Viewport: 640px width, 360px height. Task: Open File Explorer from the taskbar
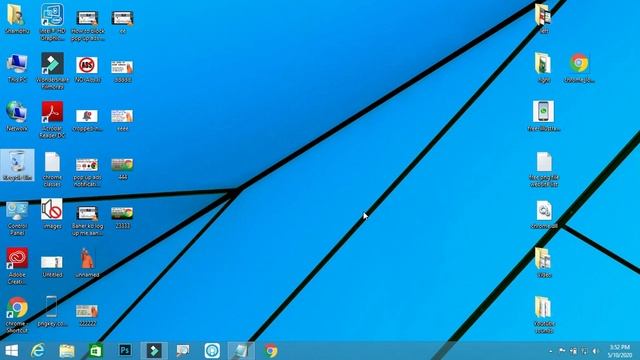[x=67, y=351]
